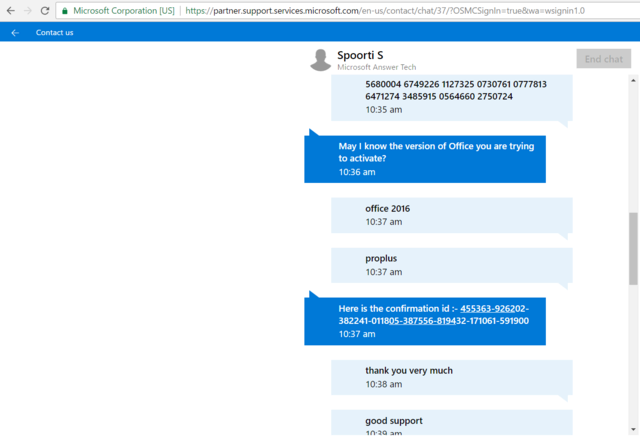Click the Microsoft Answer Tech subtitle
The width and height of the screenshot is (640, 439).
376,67
